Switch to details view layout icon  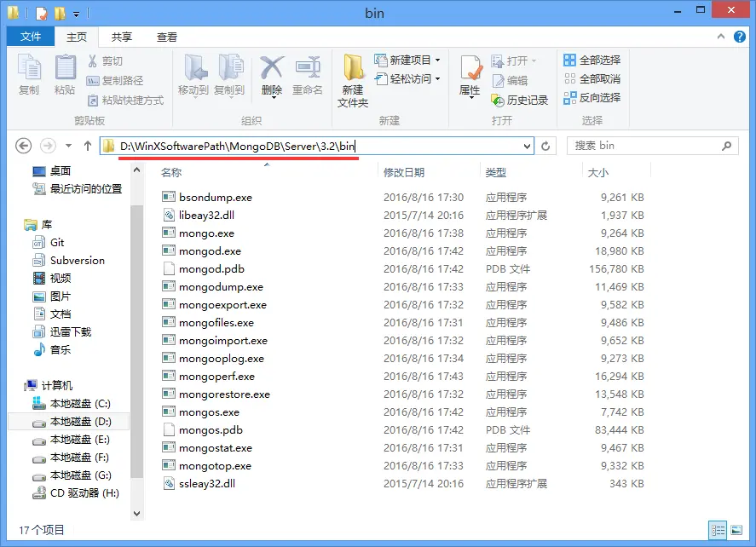[x=718, y=531]
